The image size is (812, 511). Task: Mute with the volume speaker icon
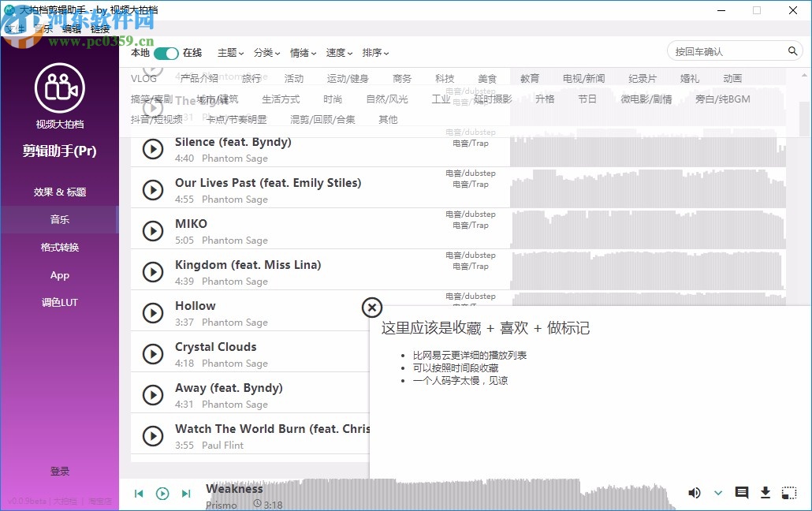(694, 493)
